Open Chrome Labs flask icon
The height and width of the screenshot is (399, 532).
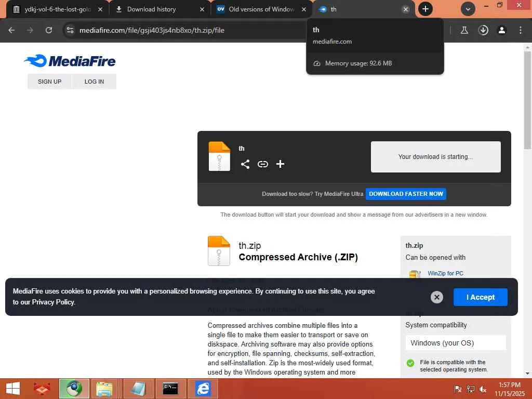(464, 30)
